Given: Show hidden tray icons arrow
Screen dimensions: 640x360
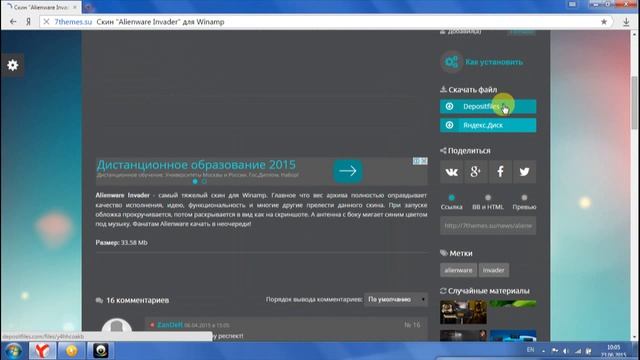Looking at the screenshot, I should point(543,351).
